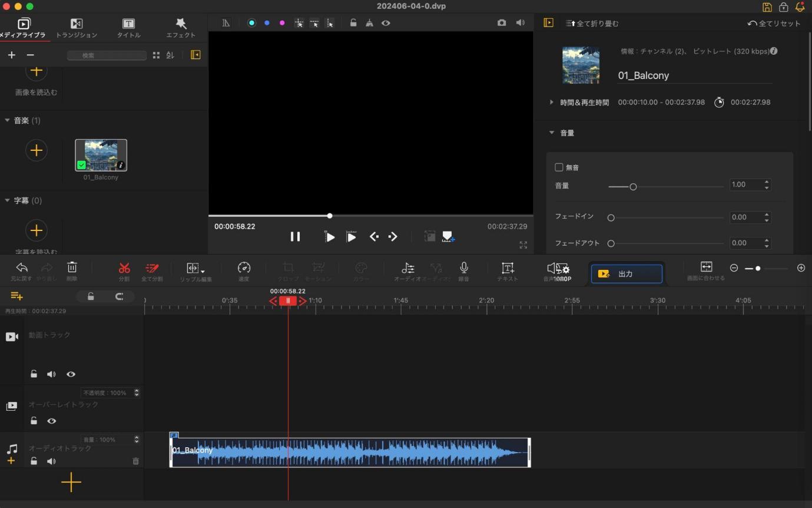Open the 1080P output settings

pos(562,273)
